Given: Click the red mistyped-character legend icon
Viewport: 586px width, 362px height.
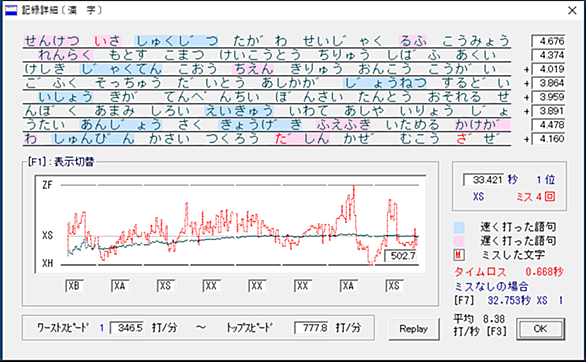Looking at the screenshot, I should click(459, 255).
